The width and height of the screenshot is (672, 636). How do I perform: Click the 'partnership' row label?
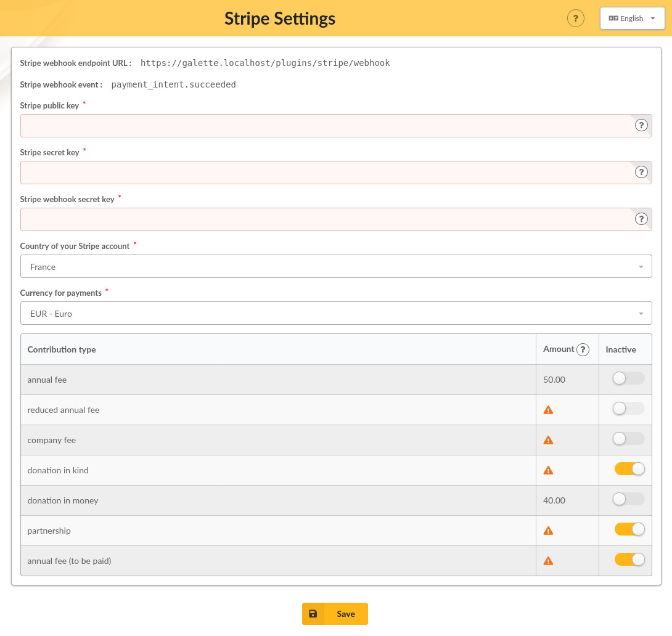coord(49,531)
